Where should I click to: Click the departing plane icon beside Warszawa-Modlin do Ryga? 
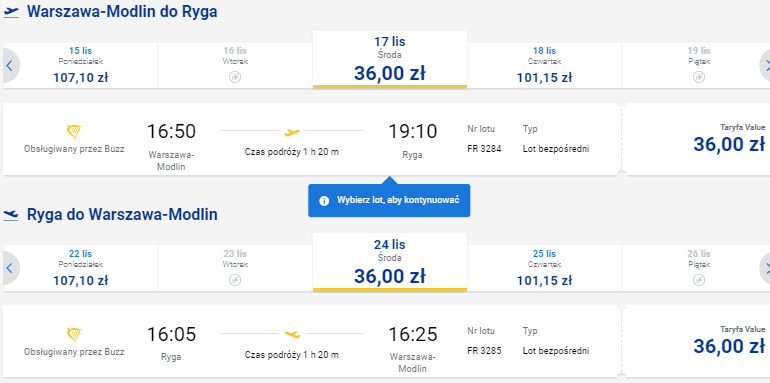click(x=11, y=12)
